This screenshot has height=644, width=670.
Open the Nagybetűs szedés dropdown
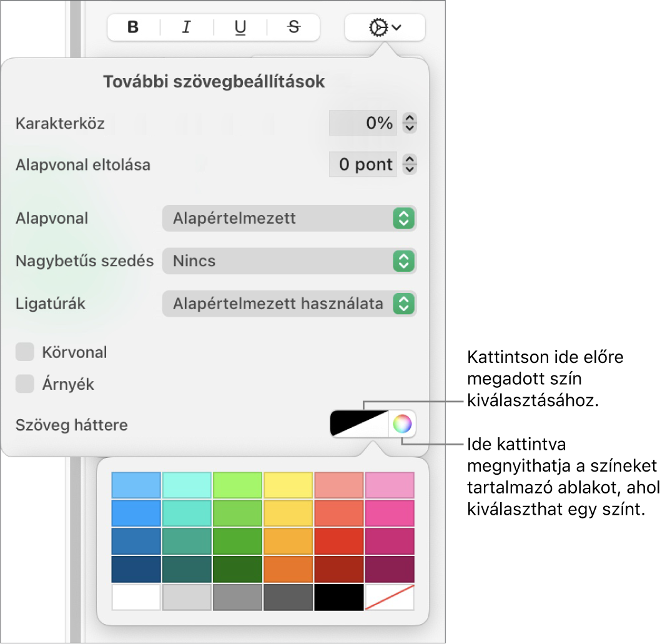click(289, 261)
